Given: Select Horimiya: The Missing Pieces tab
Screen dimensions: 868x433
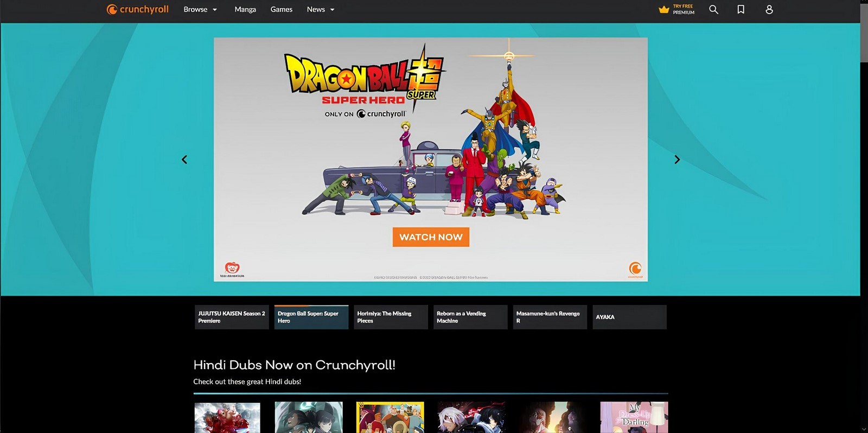Looking at the screenshot, I should point(391,317).
